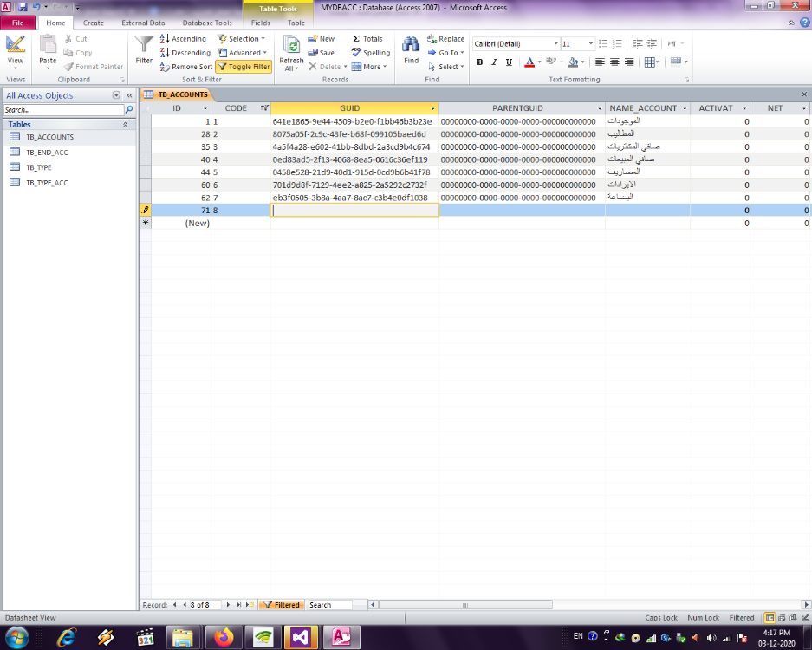Align text left

point(600,62)
